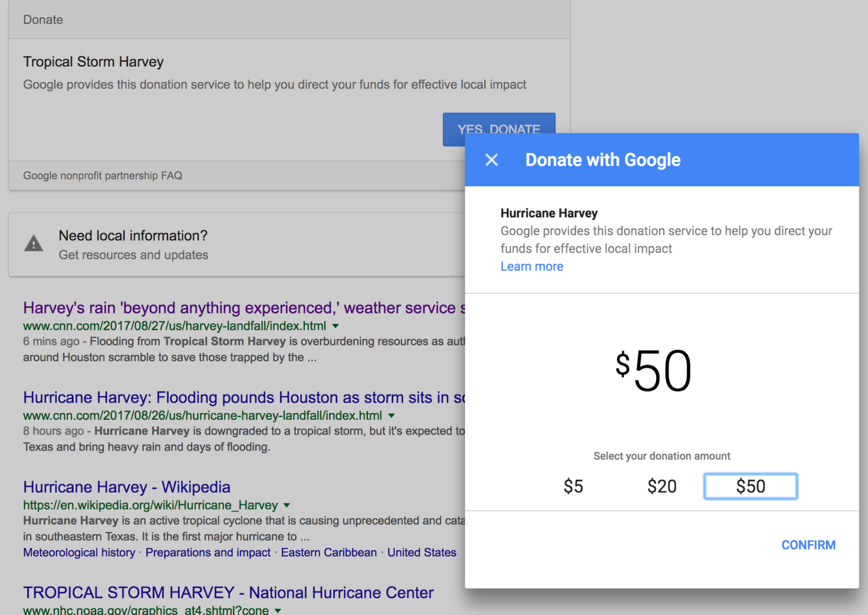
Task: Click the Tropical Storm Harvey heading
Action: coord(93,62)
